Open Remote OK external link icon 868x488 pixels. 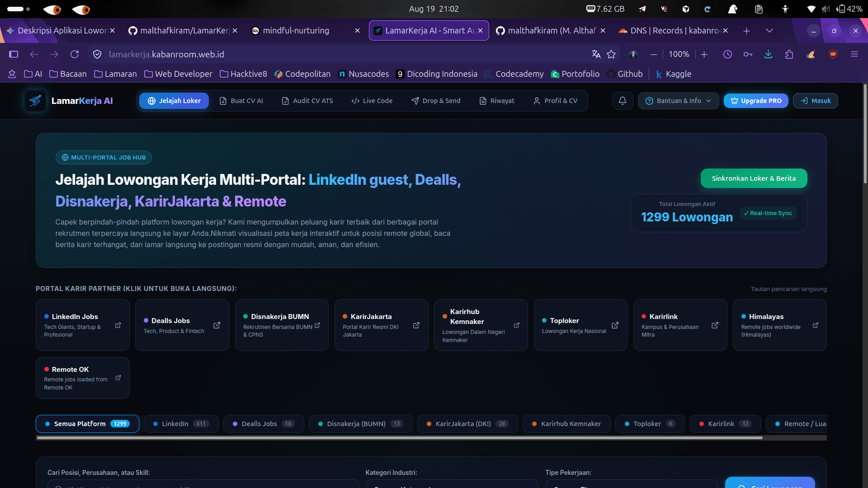[118, 378]
